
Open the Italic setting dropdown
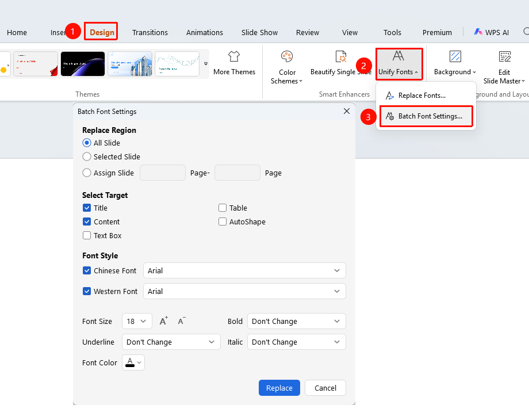(x=297, y=342)
